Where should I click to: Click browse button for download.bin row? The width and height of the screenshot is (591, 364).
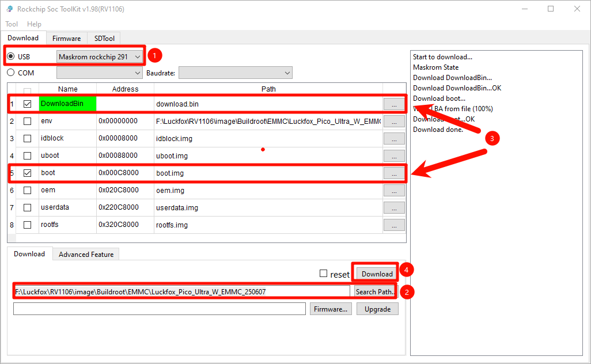click(394, 104)
